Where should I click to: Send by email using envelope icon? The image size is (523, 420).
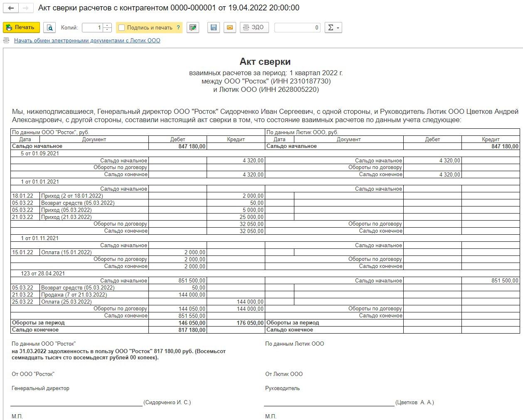coord(229,28)
